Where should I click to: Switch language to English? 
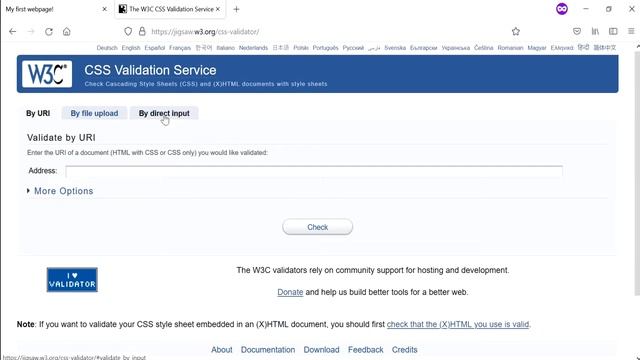point(131,48)
